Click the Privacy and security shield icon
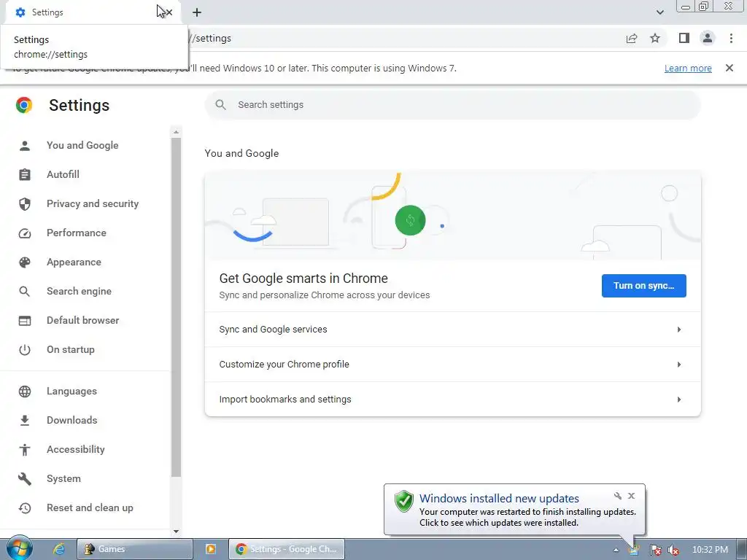Screen dimensions: 747x560 point(24,204)
